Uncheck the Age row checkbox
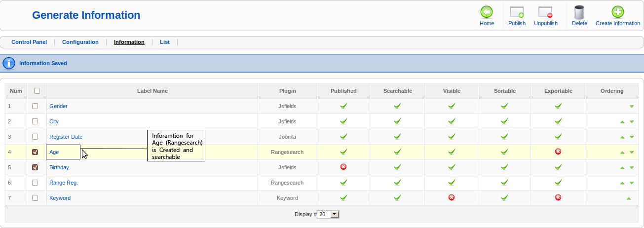This screenshot has height=228, width=644. click(35, 152)
